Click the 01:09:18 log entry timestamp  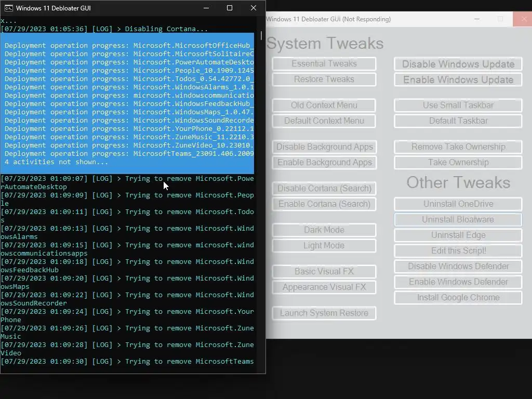[x=44, y=262]
